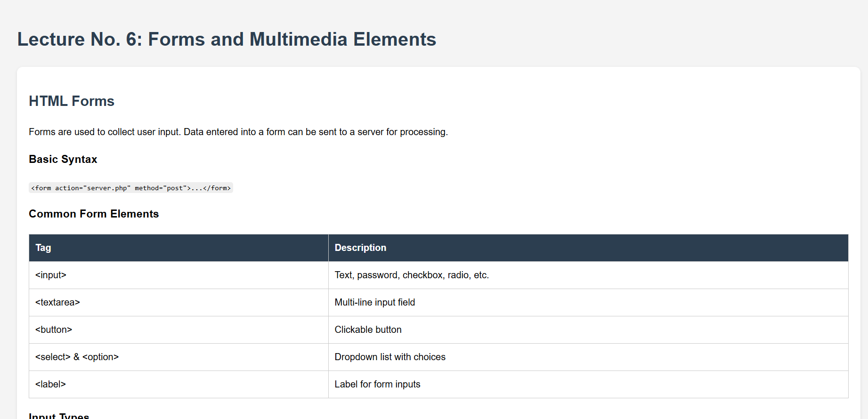Click the Basic Syntax subheading
The width and height of the screenshot is (868, 419).
[63, 160]
